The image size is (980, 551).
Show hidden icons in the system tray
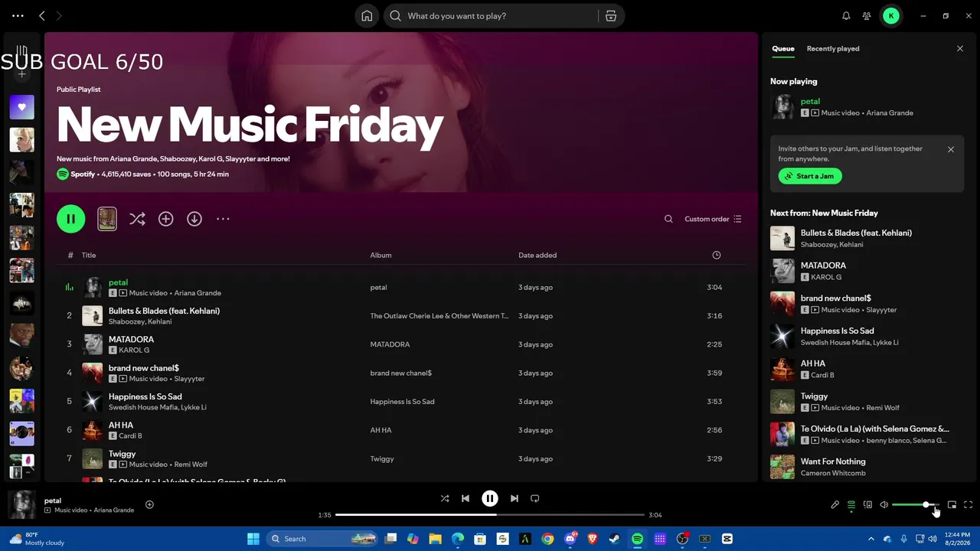click(871, 539)
